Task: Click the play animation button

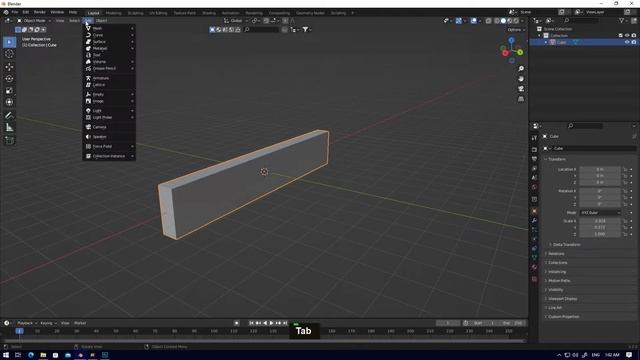Action: tap(271, 323)
